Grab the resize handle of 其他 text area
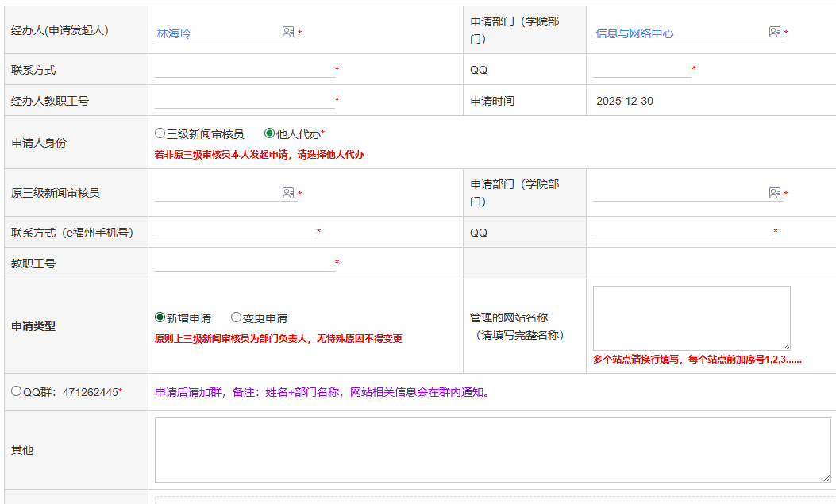836x504 pixels. (x=826, y=477)
